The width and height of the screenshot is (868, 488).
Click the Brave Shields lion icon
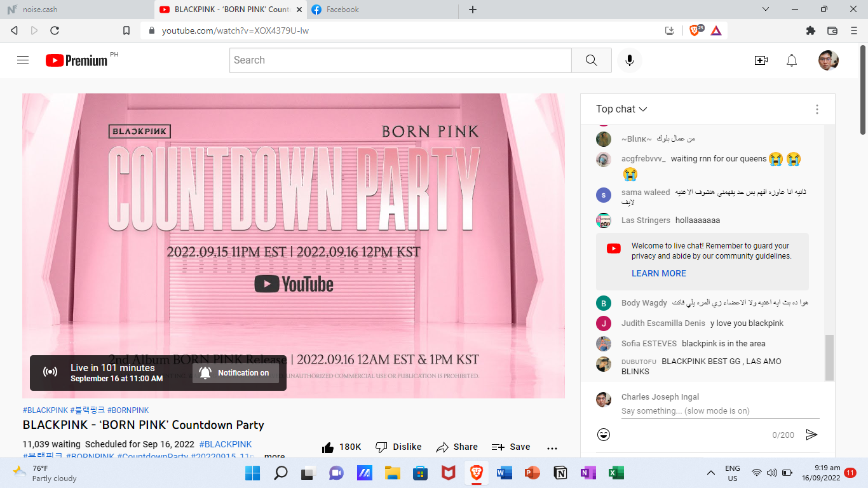tap(696, 30)
